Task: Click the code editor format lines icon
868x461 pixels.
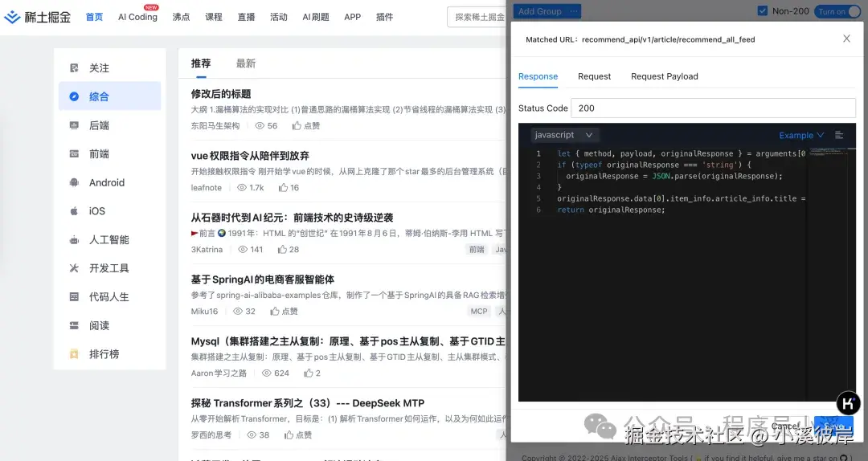Action: 839,135
